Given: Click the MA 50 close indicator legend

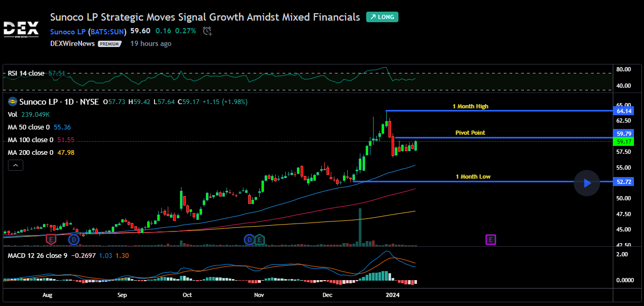Looking at the screenshot, I should (x=31, y=127).
